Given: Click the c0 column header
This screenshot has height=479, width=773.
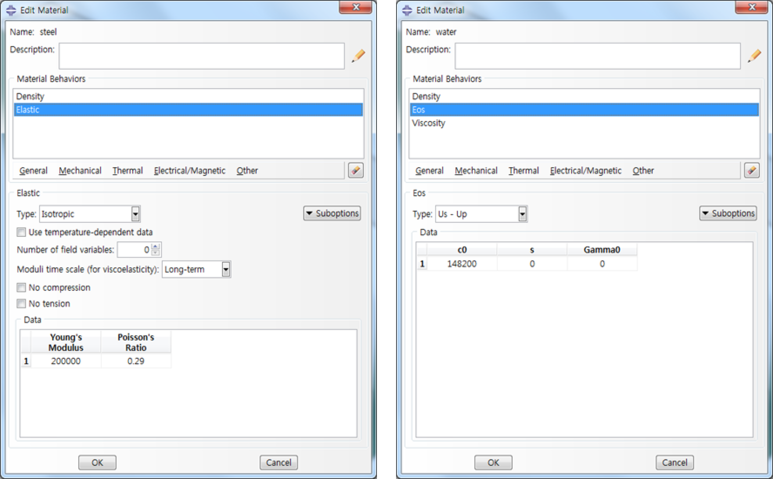Looking at the screenshot, I should (x=462, y=250).
